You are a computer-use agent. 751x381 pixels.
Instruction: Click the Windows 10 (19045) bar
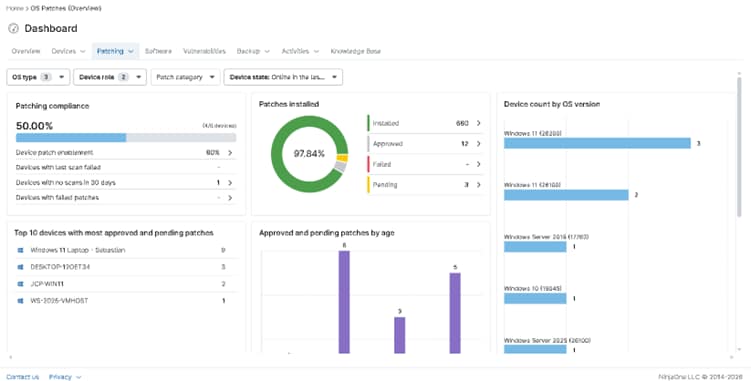click(535, 299)
